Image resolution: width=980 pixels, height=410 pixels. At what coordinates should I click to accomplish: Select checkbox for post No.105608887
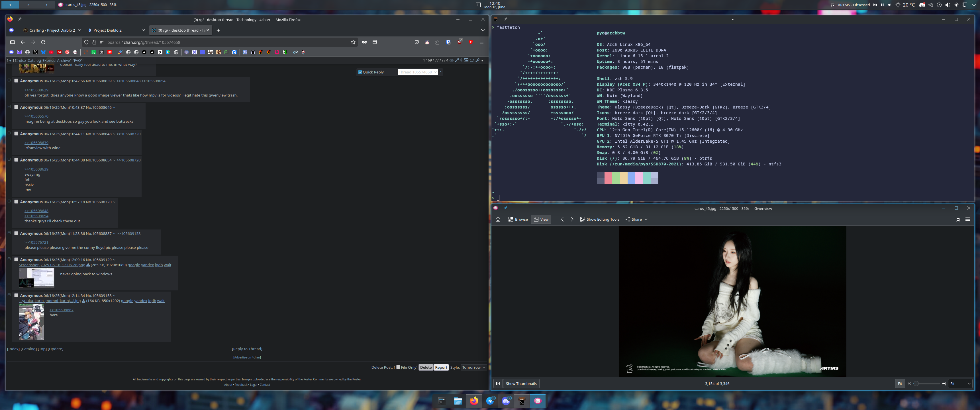[x=16, y=233]
